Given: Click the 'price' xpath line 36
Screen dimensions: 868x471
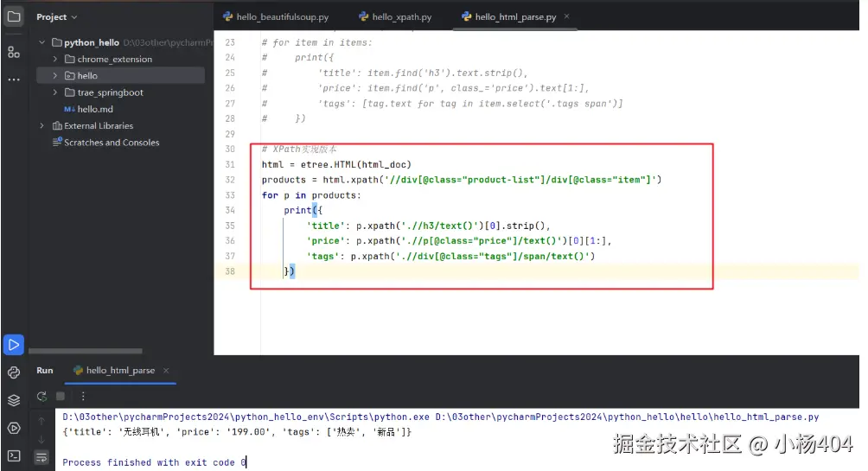Looking at the screenshot, I should click(x=459, y=241).
